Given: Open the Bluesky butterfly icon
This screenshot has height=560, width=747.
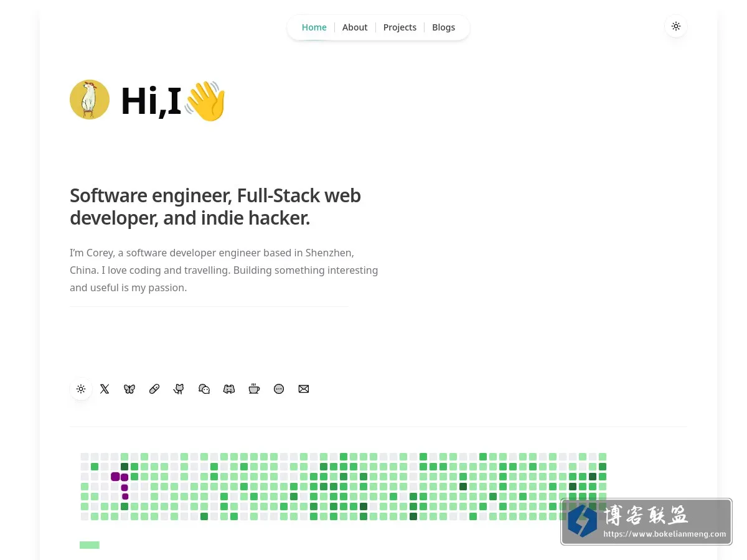Looking at the screenshot, I should coord(129,389).
